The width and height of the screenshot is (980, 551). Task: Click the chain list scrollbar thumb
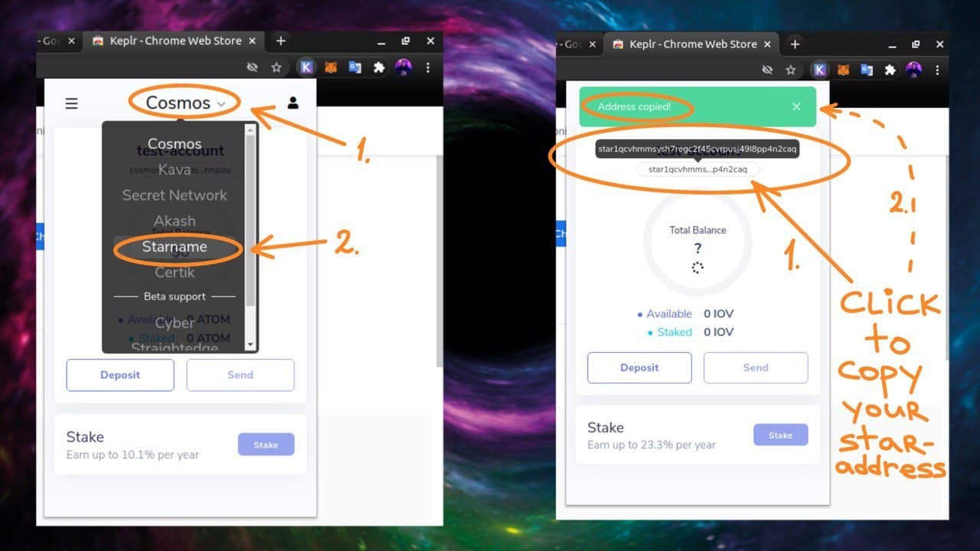pos(250,220)
